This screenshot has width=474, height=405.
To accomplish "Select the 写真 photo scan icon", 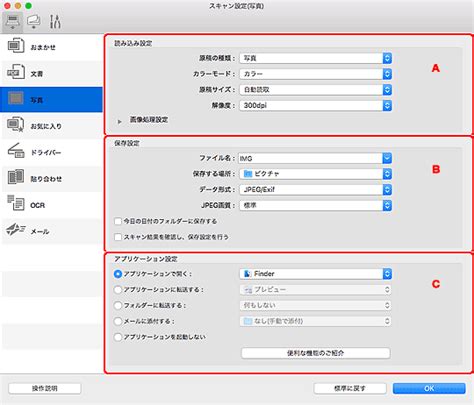I will (16, 99).
